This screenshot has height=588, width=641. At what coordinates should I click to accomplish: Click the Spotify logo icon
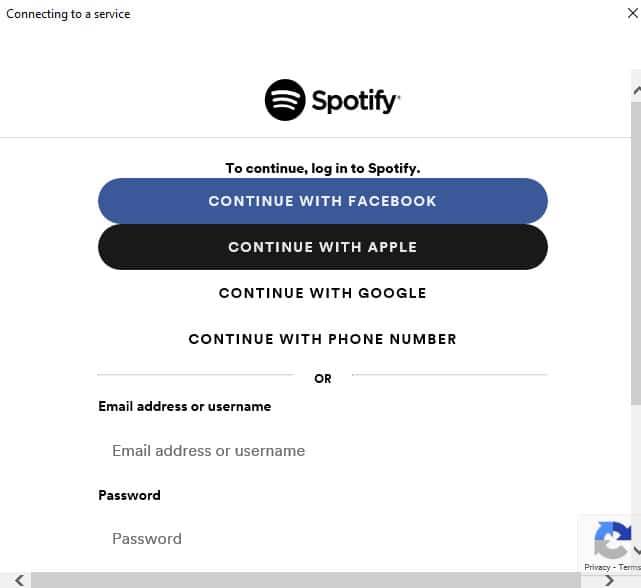pos(285,100)
